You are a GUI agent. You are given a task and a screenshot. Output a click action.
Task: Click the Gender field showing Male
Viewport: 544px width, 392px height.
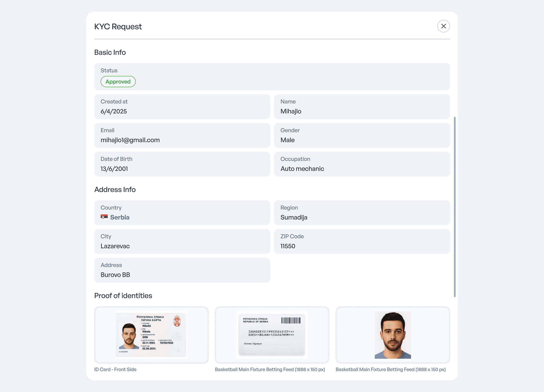point(362,135)
